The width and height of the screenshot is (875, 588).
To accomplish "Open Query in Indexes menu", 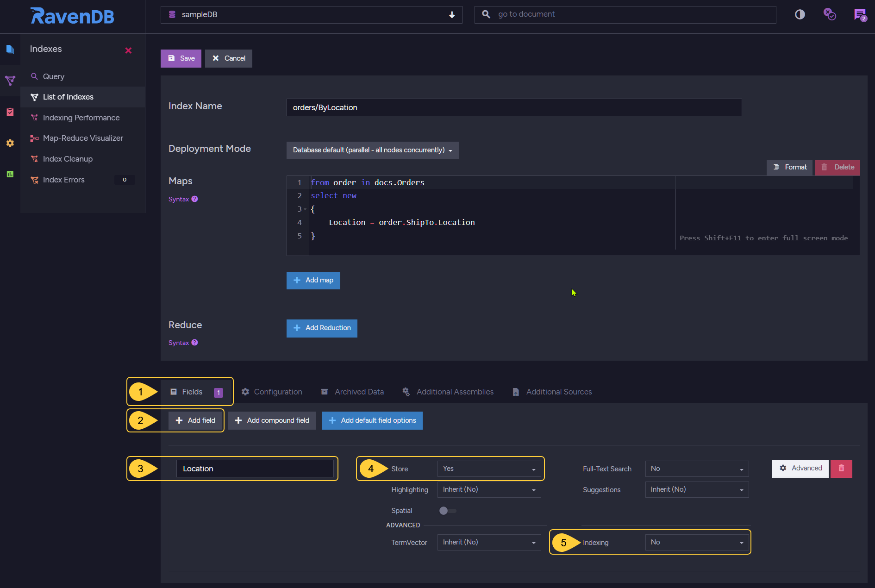I will tap(82, 76).
